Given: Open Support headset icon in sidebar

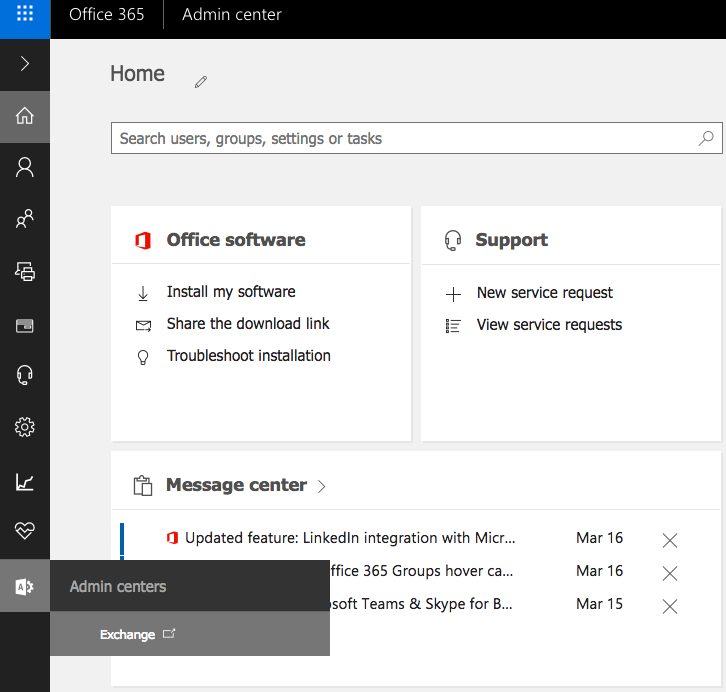Looking at the screenshot, I should [x=25, y=375].
